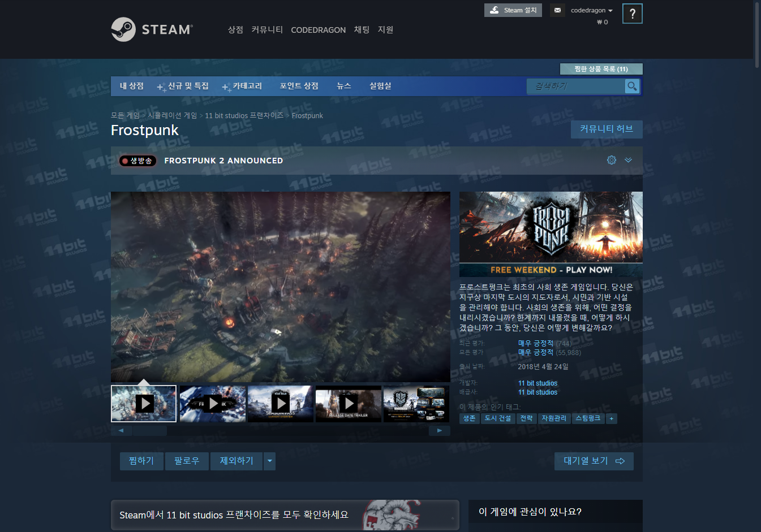Open the wishlist 찜한 상품 목록 (11) button
The image size is (761, 532).
[x=601, y=69]
